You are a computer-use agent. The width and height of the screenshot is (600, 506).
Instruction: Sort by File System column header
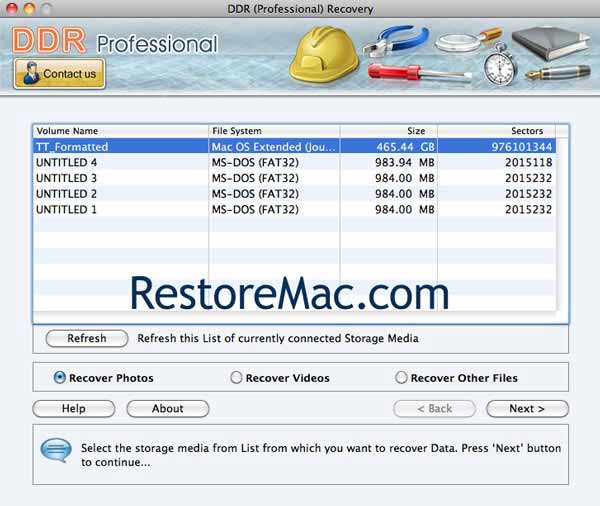pos(274,131)
